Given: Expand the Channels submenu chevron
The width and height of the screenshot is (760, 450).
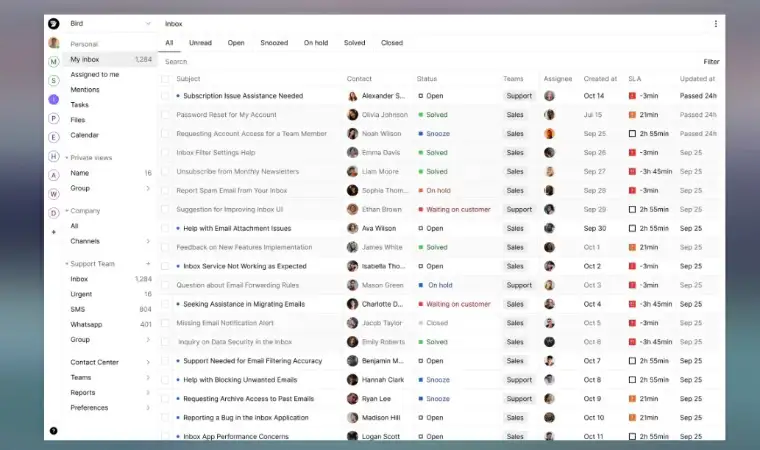Looking at the screenshot, I should tap(148, 241).
